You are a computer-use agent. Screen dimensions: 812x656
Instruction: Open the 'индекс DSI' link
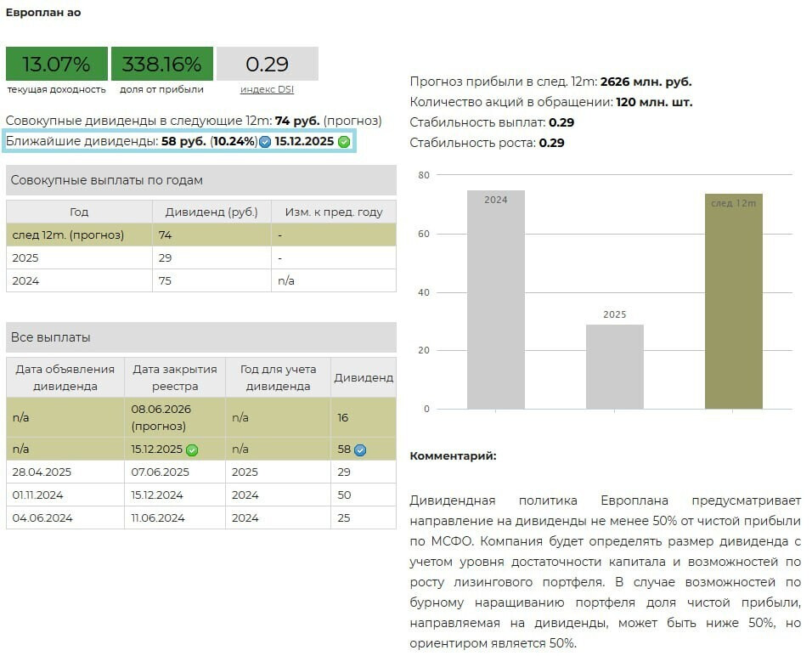[268, 88]
